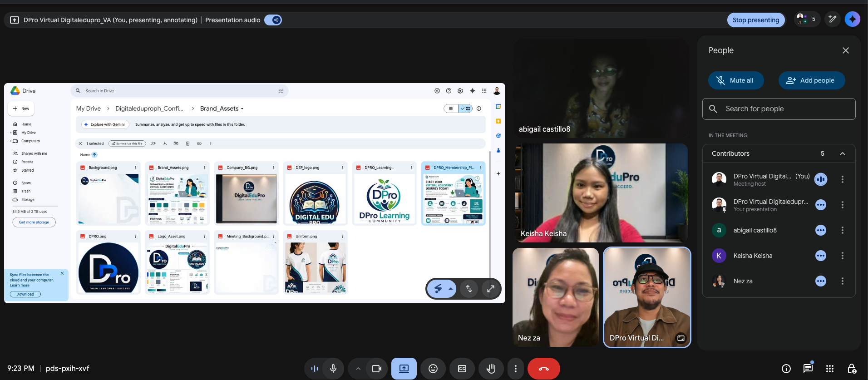The image size is (868, 380).
Task: Open Google Calendar from the Drive side panel
Action: click(x=498, y=106)
